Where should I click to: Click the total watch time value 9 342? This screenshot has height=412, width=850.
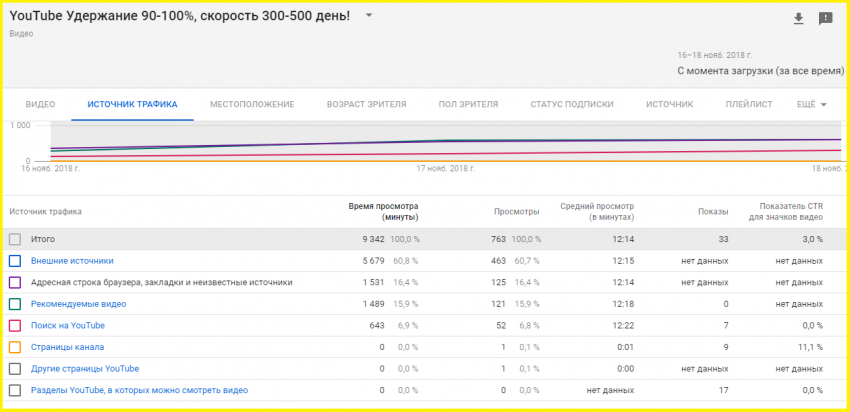pos(374,239)
